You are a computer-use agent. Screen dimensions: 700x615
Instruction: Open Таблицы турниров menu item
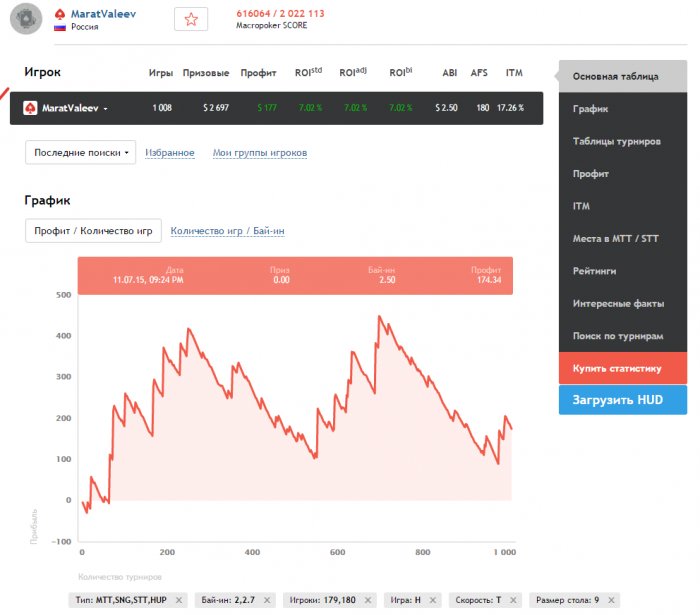tap(623, 141)
